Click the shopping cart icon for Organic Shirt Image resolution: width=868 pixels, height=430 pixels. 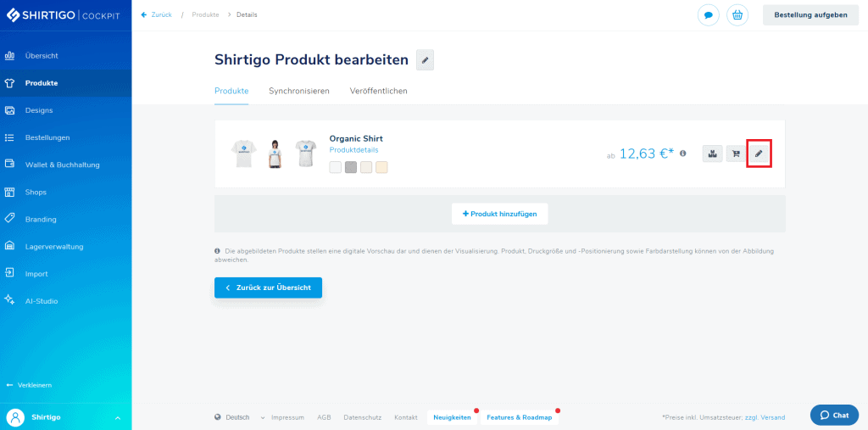(x=736, y=154)
